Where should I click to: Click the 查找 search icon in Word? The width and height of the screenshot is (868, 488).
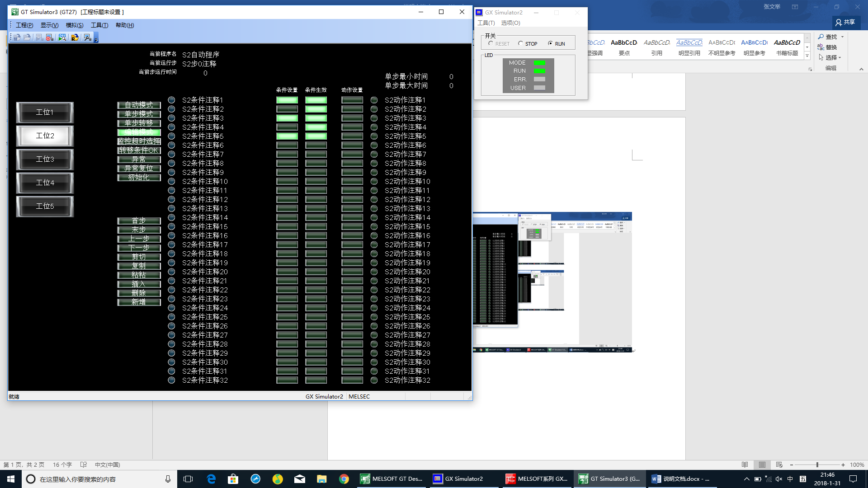821,37
